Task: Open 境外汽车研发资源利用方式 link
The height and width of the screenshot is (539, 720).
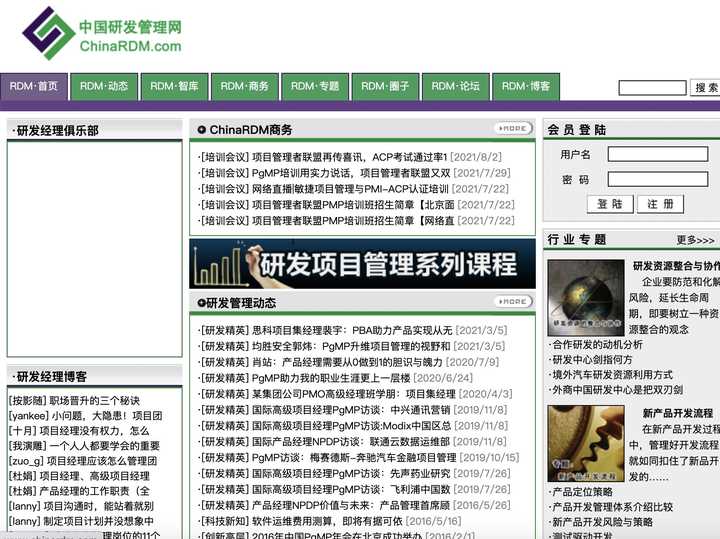Action: coord(611,375)
